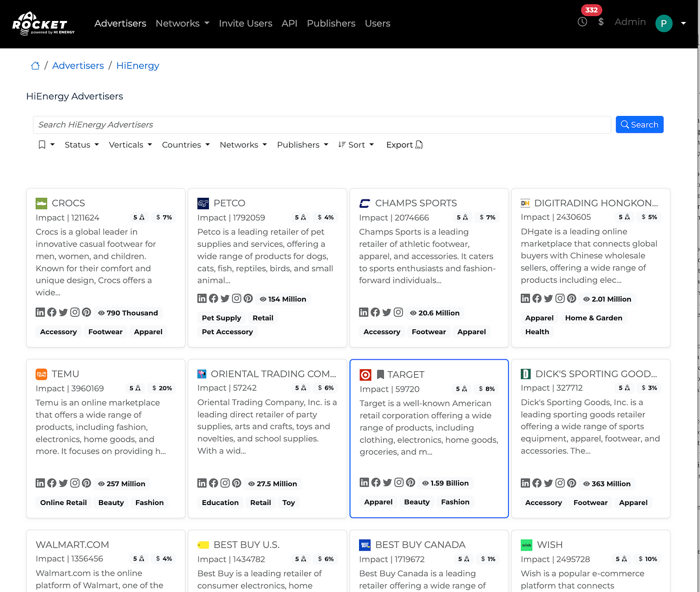Open the bookmark filter dropdown

46,144
